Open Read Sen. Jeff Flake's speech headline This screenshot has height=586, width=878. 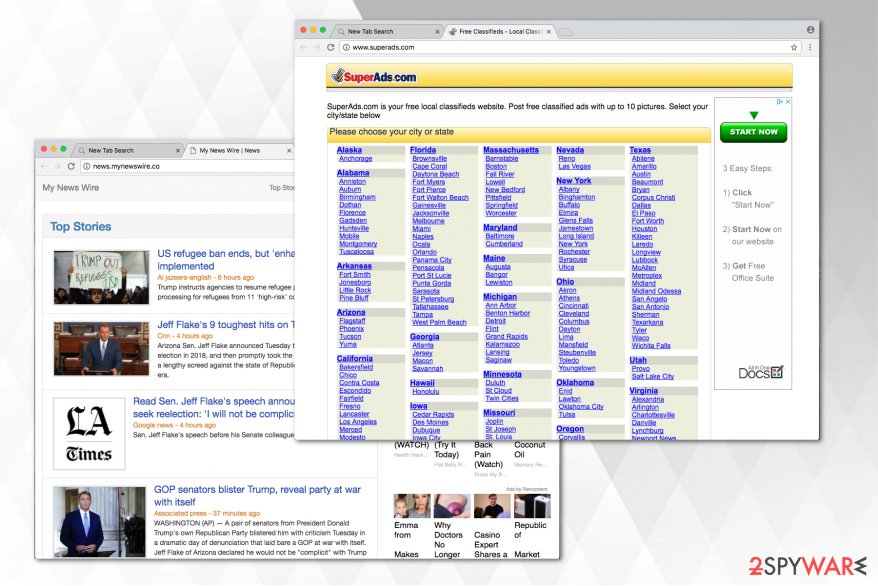(x=214, y=407)
